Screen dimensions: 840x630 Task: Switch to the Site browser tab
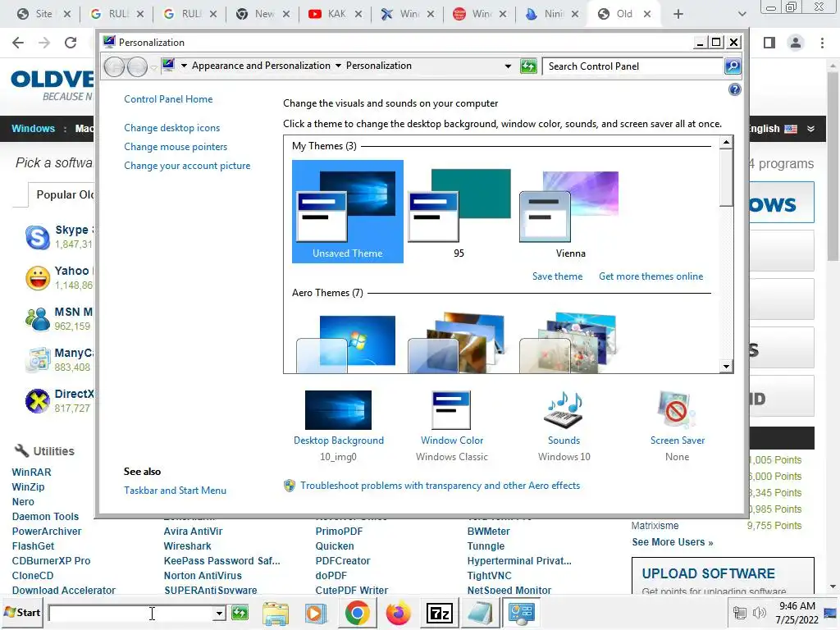pos(43,14)
